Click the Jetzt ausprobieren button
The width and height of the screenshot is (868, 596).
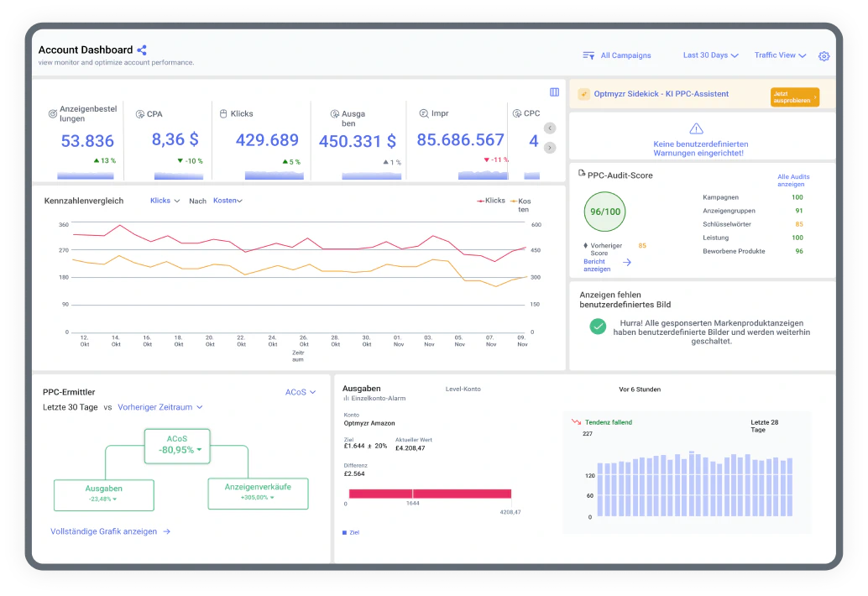794,97
